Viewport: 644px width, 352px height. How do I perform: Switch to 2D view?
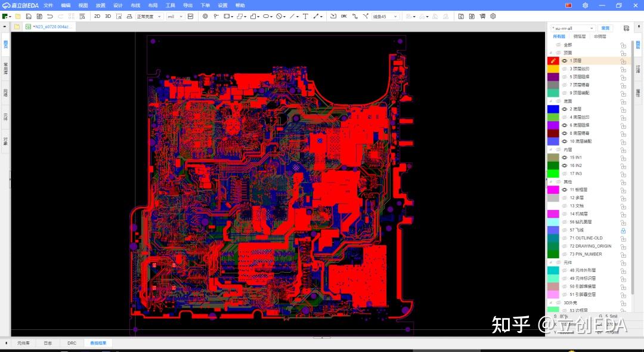click(97, 17)
